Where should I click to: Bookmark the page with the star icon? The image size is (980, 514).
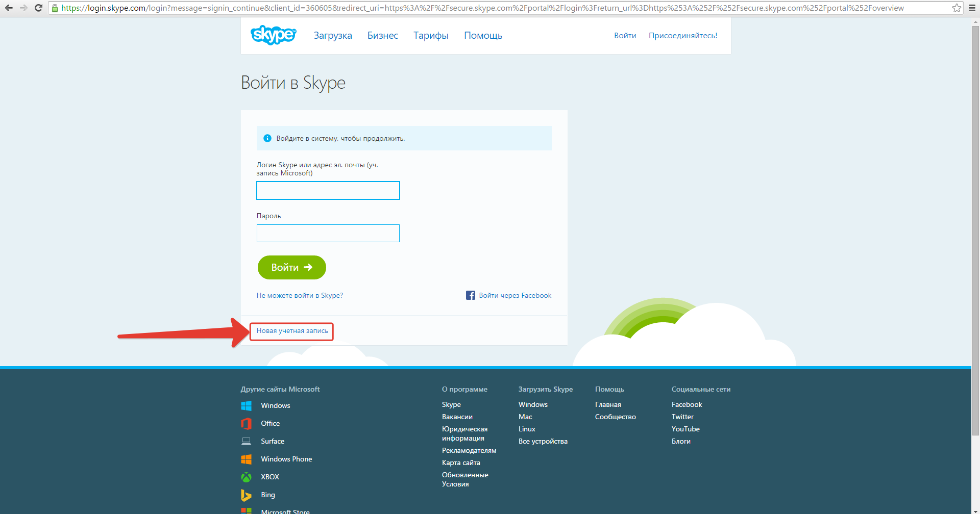click(x=957, y=8)
